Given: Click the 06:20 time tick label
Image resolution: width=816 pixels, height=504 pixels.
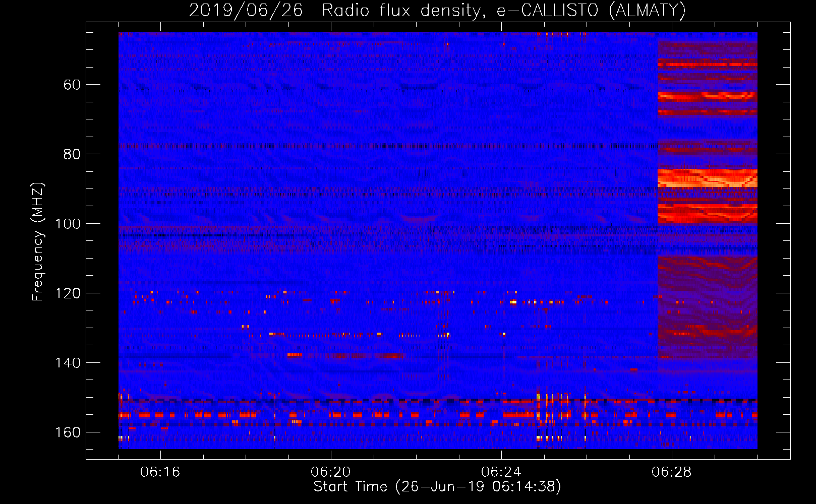Looking at the screenshot, I should point(331,472).
